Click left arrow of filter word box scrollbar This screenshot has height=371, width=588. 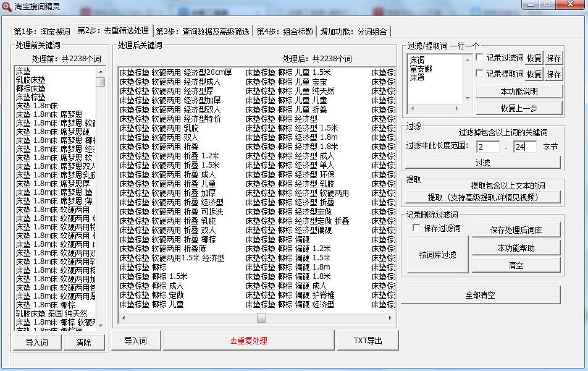[x=413, y=108]
